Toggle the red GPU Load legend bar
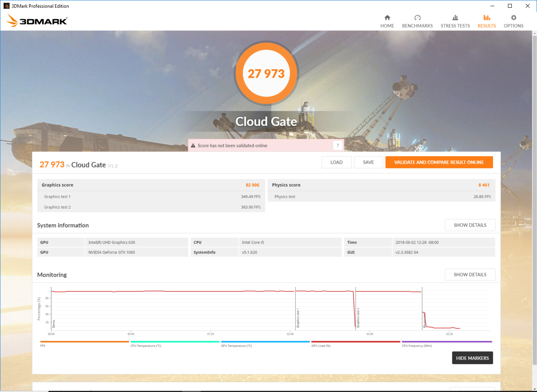The image size is (537, 392). tap(356, 342)
